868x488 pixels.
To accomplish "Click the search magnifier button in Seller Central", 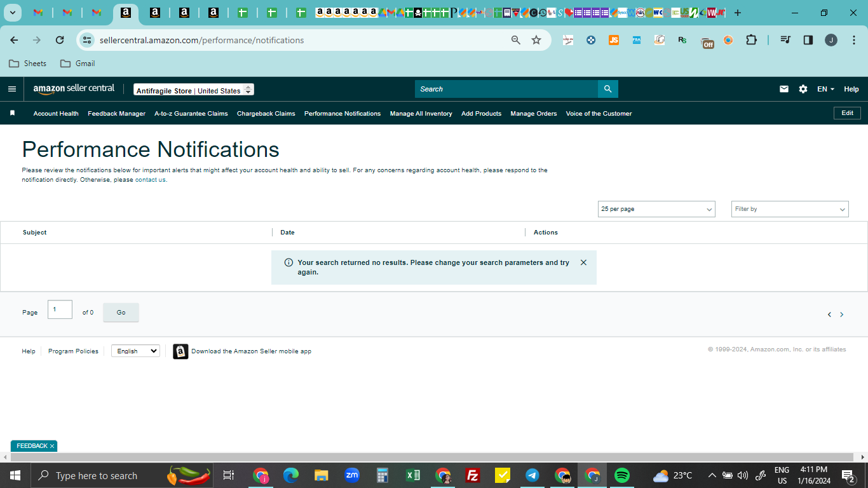I will click(607, 89).
